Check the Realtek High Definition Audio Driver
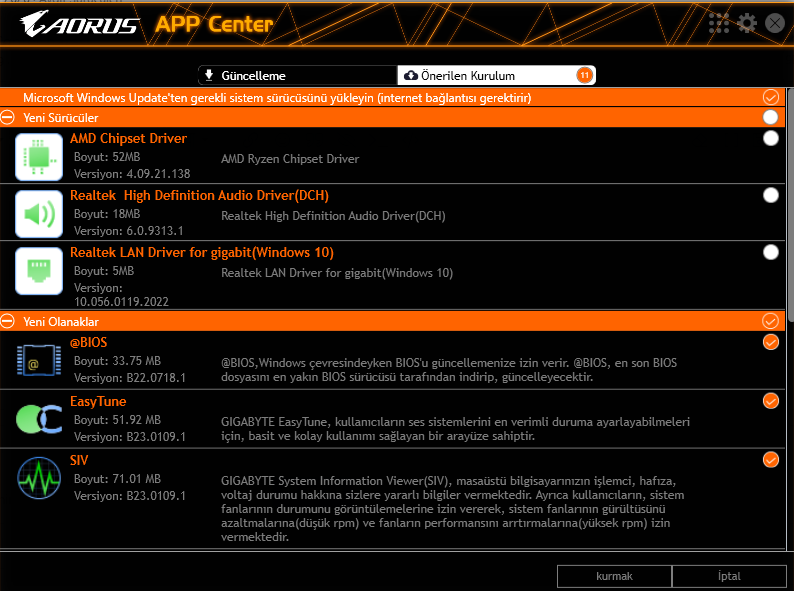Viewport: 794px width, 591px height. click(771, 195)
